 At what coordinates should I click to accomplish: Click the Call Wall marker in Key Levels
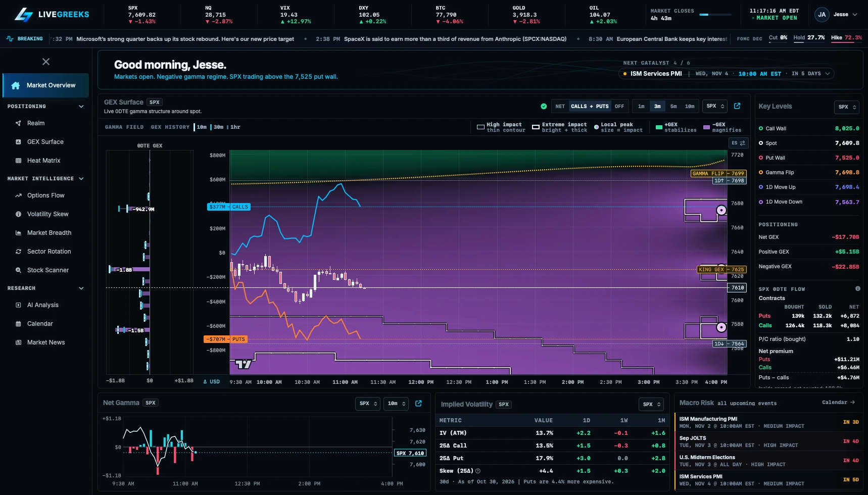click(x=761, y=128)
